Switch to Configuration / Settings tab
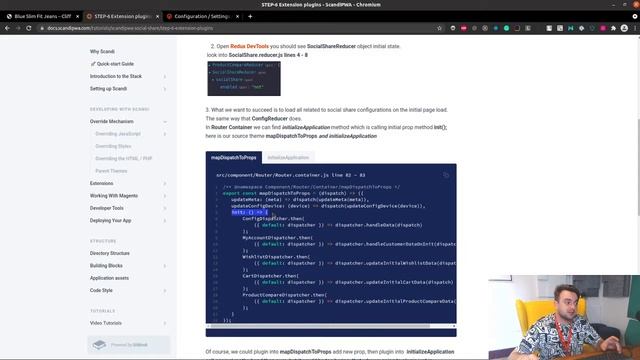 (202, 16)
